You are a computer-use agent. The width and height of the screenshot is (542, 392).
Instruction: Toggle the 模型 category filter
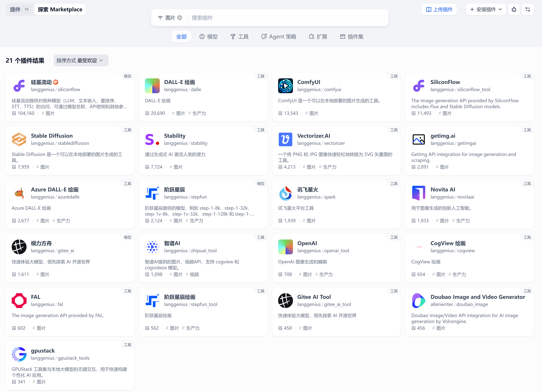[x=208, y=36]
